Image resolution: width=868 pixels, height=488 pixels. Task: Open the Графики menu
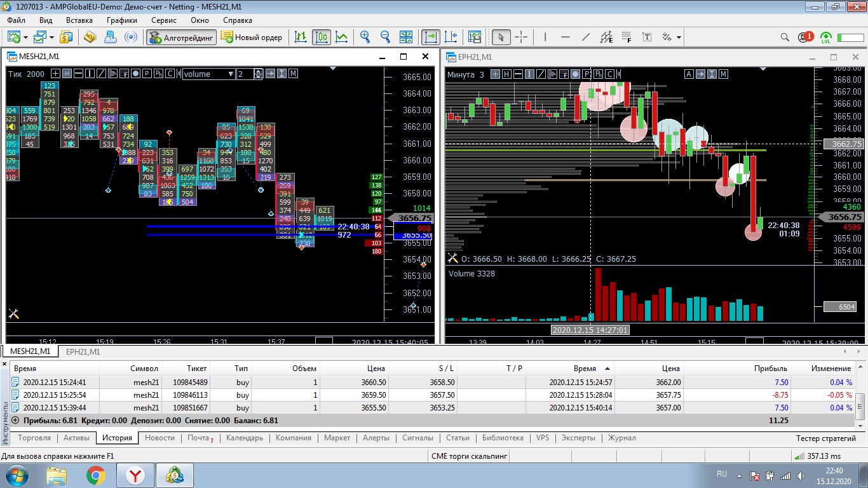click(122, 20)
